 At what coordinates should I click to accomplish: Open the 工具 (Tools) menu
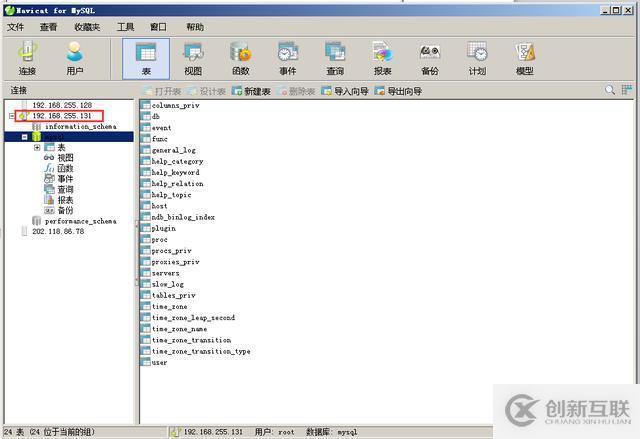(x=125, y=27)
